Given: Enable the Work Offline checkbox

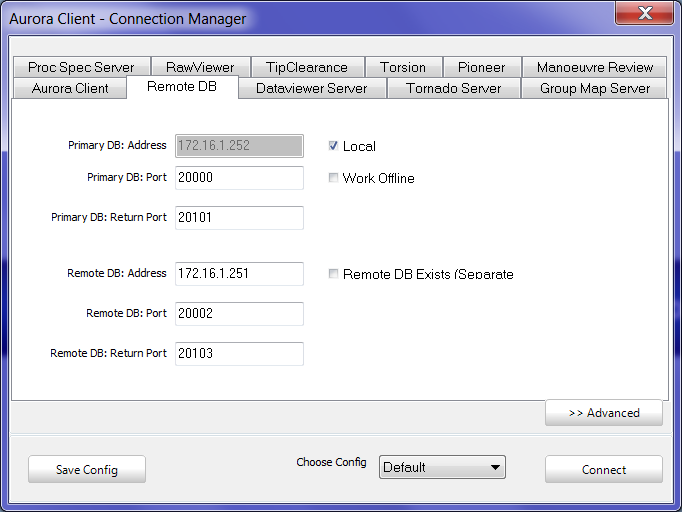Looking at the screenshot, I should pos(333,177).
